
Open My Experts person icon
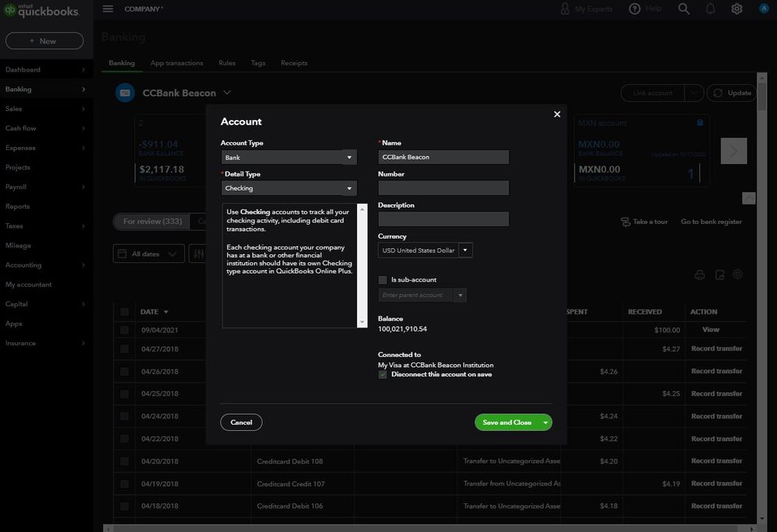pyautogui.click(x=565, y=9)
